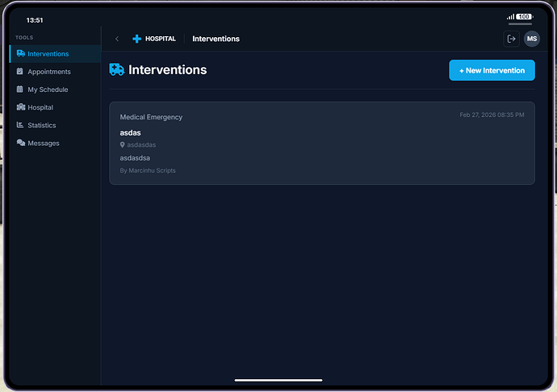Click the Interventions breadcrumb title in header
This screenshot has height=392, width=557.
[x=216, y=39]
